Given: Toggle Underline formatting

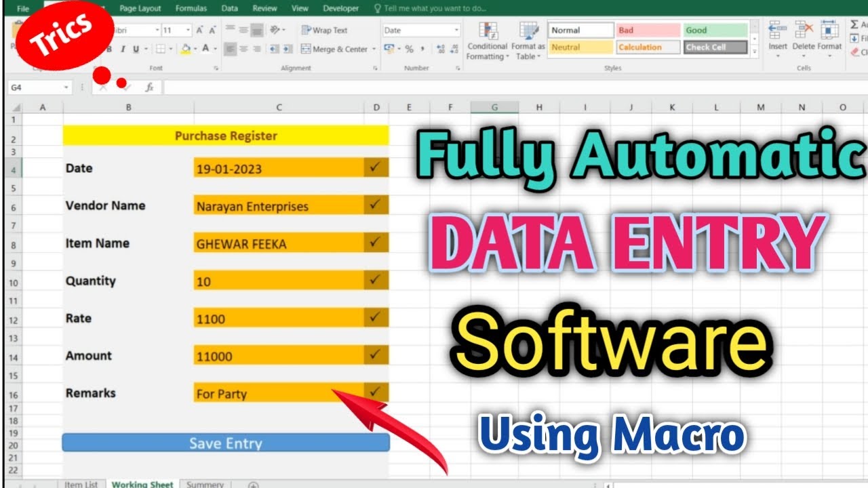Looking at the screenshot, I should coord(136,49).
